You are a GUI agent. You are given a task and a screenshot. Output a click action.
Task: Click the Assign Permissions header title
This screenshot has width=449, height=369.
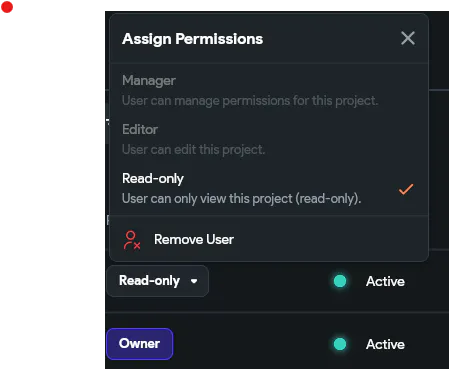pyautogui.click(x=192, y=39)
